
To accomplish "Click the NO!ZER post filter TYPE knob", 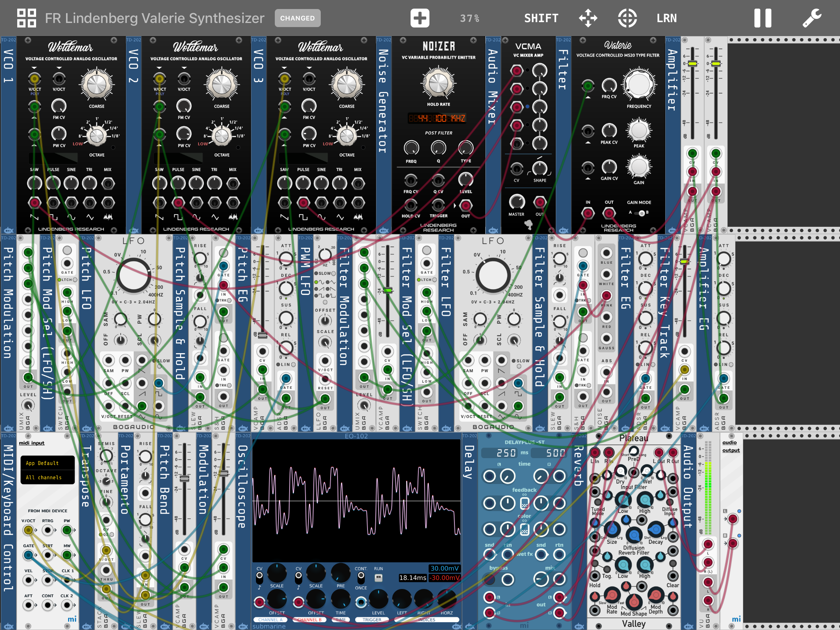I will tap(466, 148).
